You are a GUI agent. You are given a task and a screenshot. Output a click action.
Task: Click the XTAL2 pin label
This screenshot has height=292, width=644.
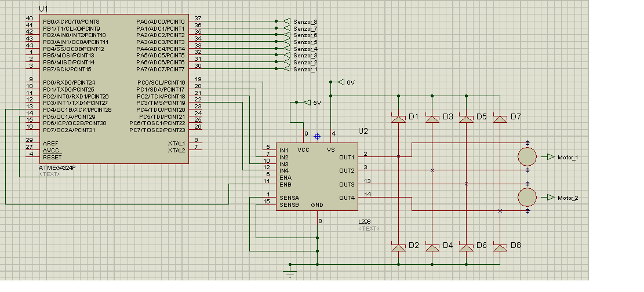(x=176, y=150)
